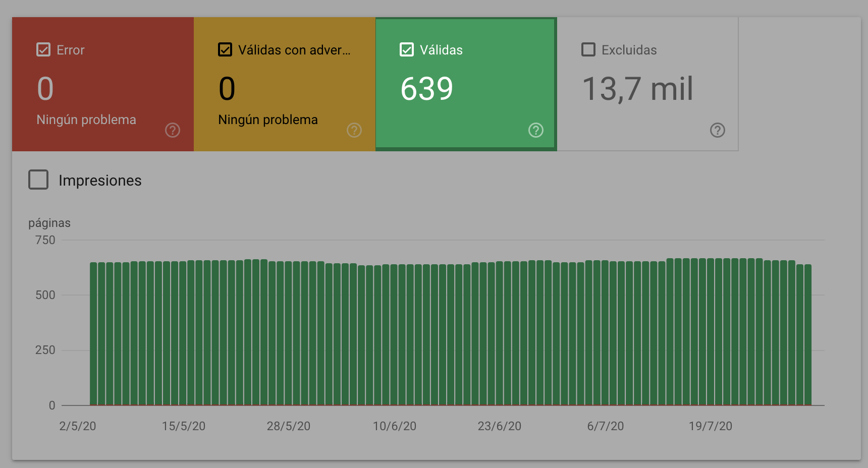Image resolution: width=868 pixels, height=468 pixels.
Task: Click the help icon in the Error card
Action: pyautogui.click(x=173, y=130)
